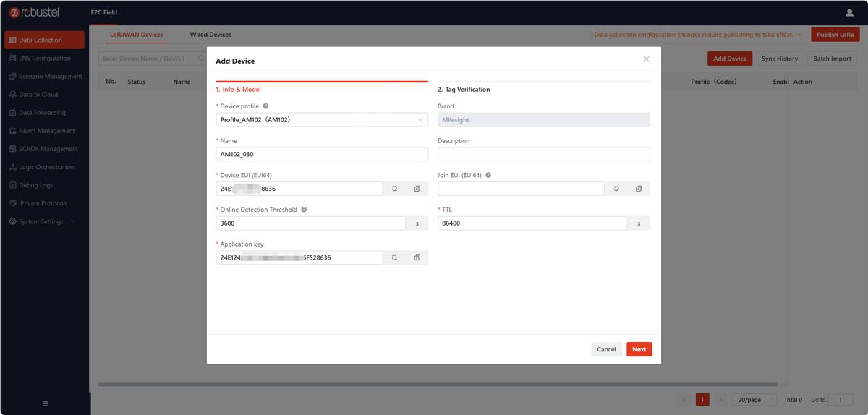Open Scenario Management in sidebar
Image resolution: width=868 pixels, height=415 pixels.
[45, 76]
